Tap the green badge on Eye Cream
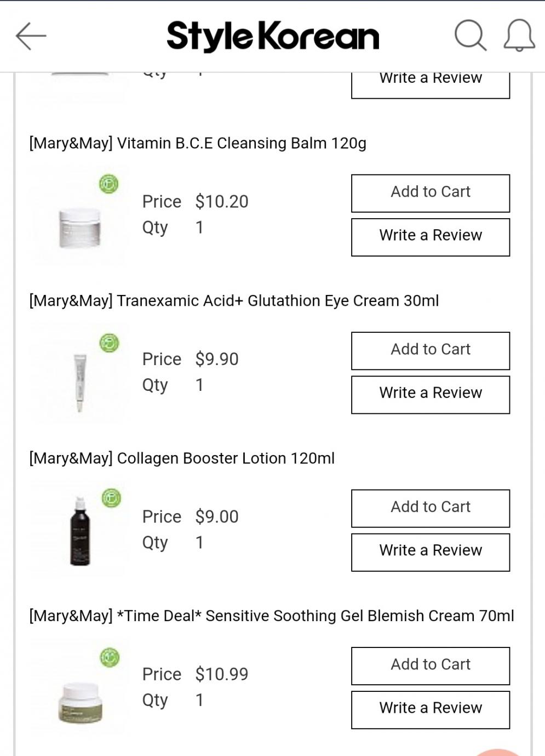Screen dimensions: 545x756 110,343
